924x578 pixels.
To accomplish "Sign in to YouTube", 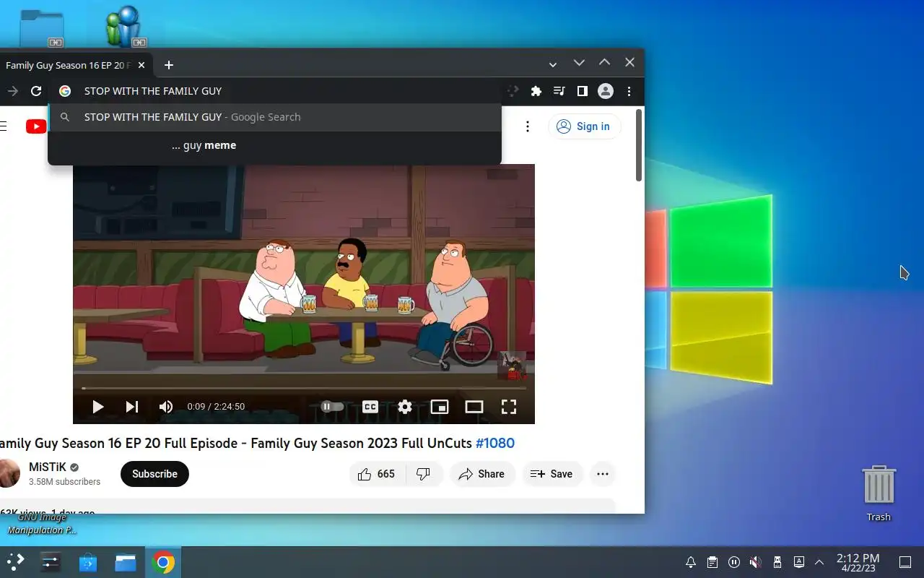I will [584, 126].
